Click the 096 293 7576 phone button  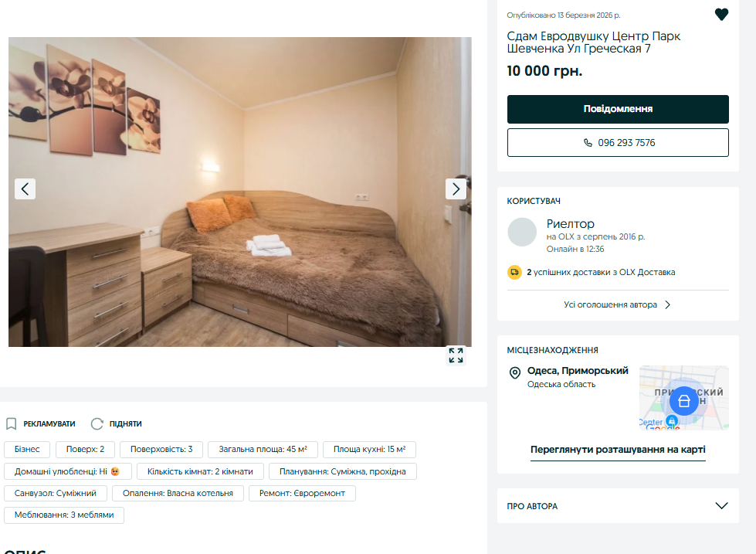click(618, 142)
